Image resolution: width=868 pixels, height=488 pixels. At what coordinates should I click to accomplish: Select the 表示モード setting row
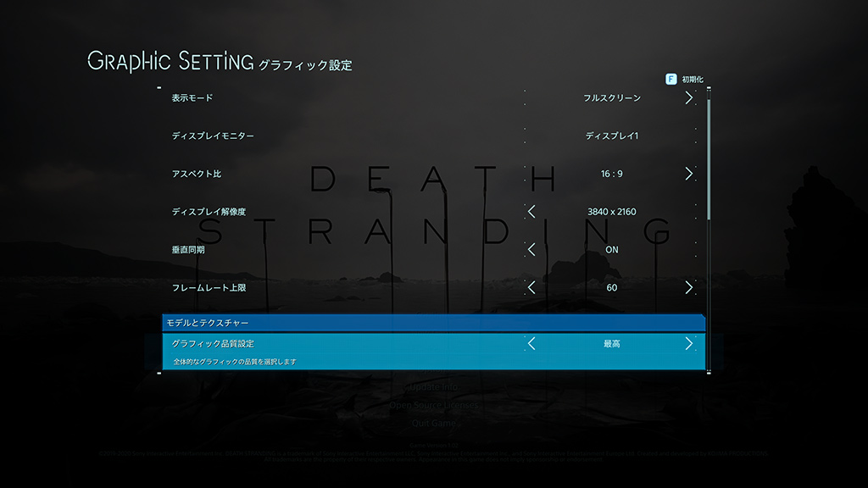(433, 98)
